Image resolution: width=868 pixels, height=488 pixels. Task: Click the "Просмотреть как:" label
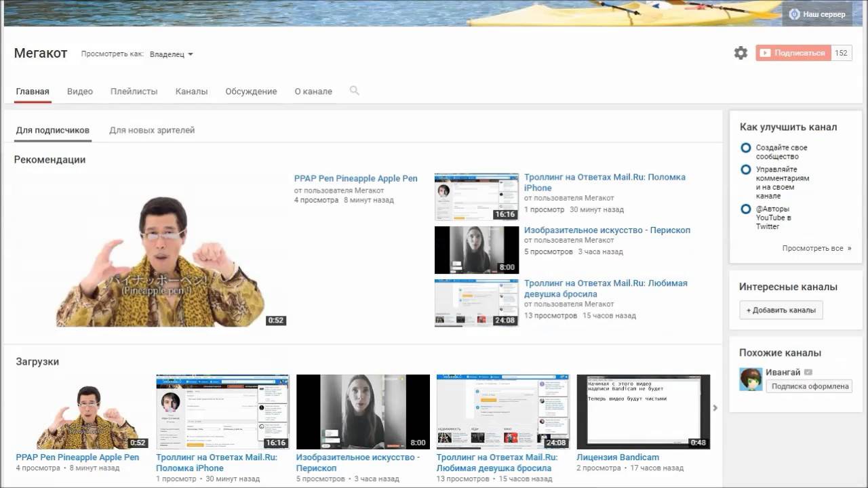coord(113,54)
